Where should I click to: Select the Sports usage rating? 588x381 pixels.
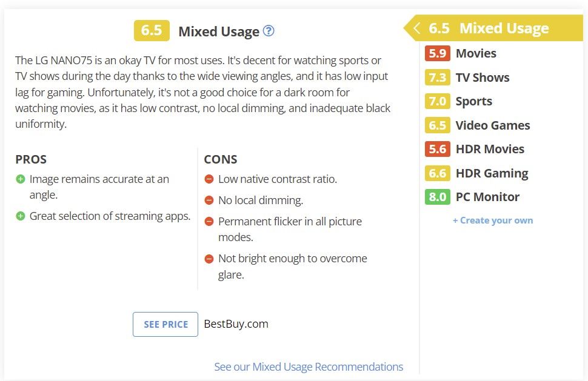tap(473, 101)
